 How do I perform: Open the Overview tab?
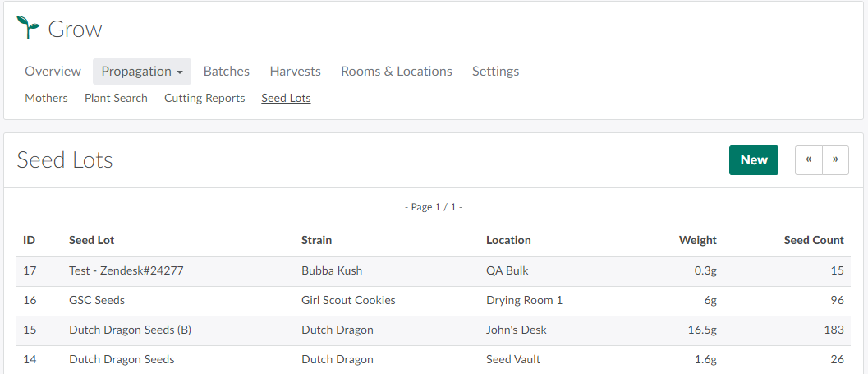pyautogui.click(x=53, y=72)
